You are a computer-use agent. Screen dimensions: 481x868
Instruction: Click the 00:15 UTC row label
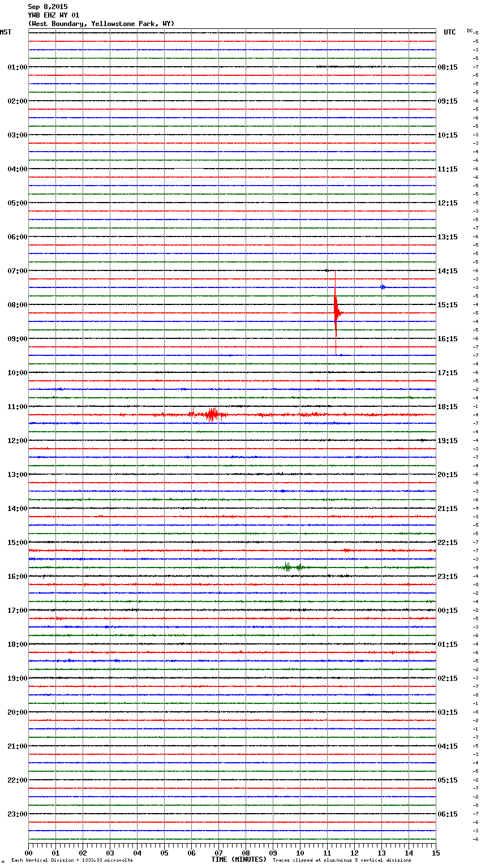448,611
